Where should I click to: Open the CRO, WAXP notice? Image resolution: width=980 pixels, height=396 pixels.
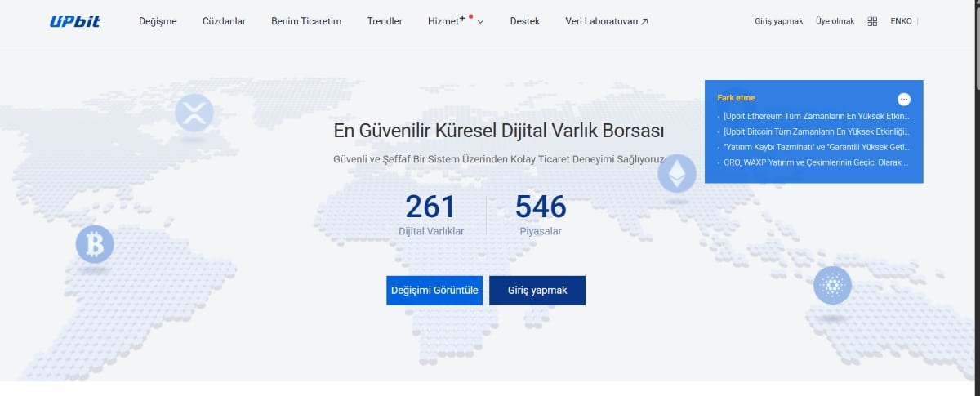pyautogui.click(x=816, y=162)
